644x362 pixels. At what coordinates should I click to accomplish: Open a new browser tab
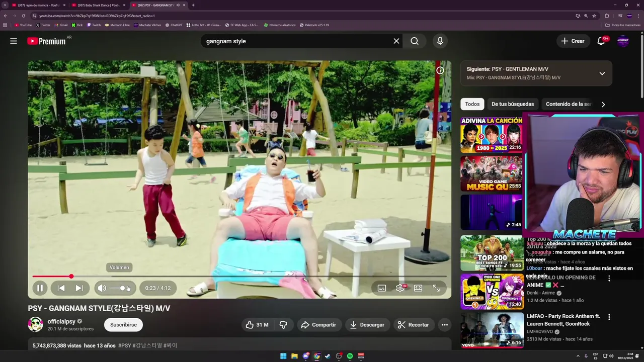(x=193, y=5)
